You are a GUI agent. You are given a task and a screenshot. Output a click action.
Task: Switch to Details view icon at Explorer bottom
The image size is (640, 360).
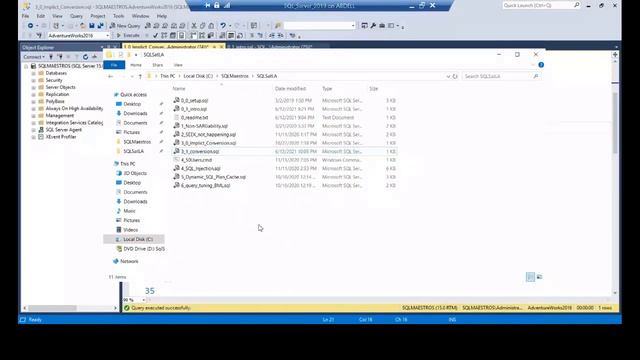[530, 277]
